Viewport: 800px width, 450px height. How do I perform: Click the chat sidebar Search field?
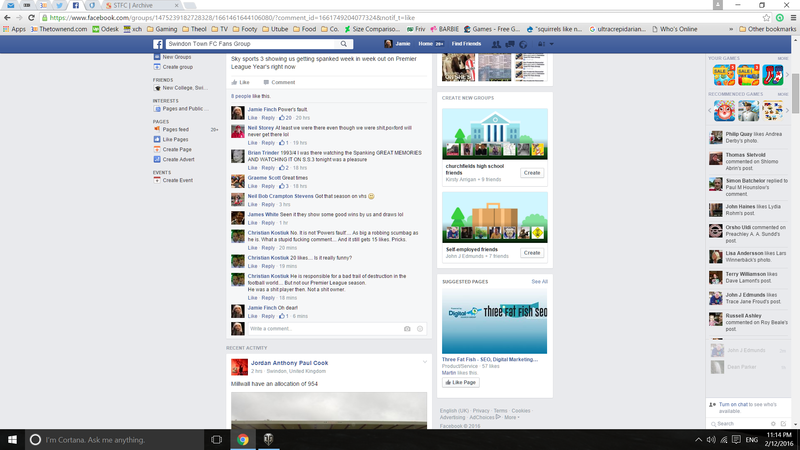point(740,424)
